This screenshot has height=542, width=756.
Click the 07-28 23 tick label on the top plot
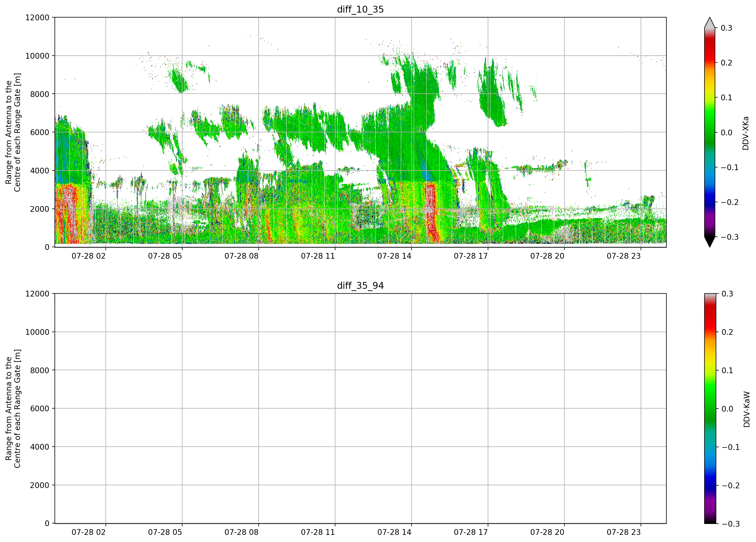624,256
